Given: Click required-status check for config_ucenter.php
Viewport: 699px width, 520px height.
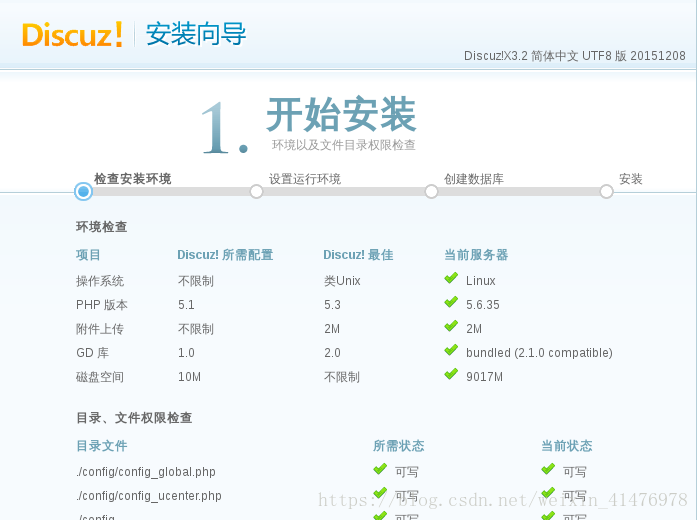Looking at the screenshot, I should (380, 493).
